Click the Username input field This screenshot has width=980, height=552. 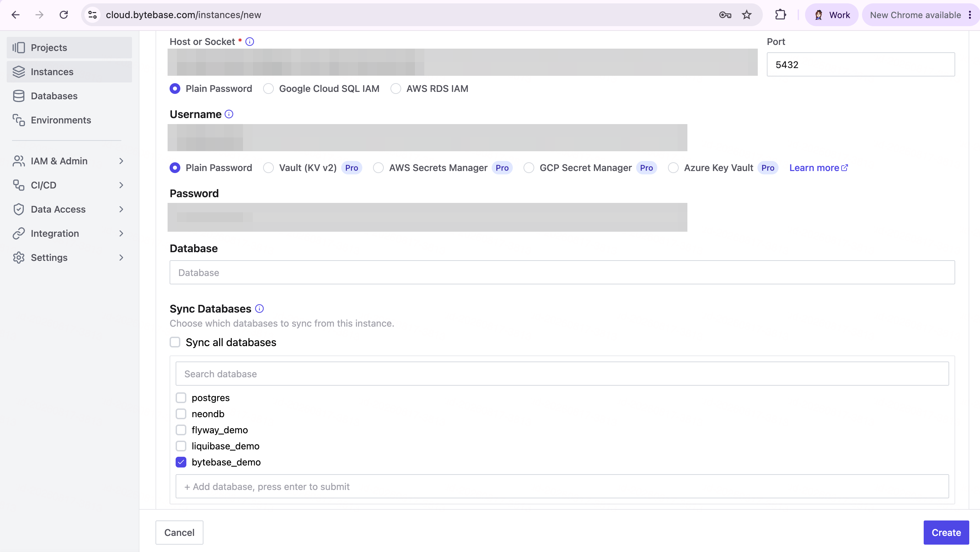[427, 137]
